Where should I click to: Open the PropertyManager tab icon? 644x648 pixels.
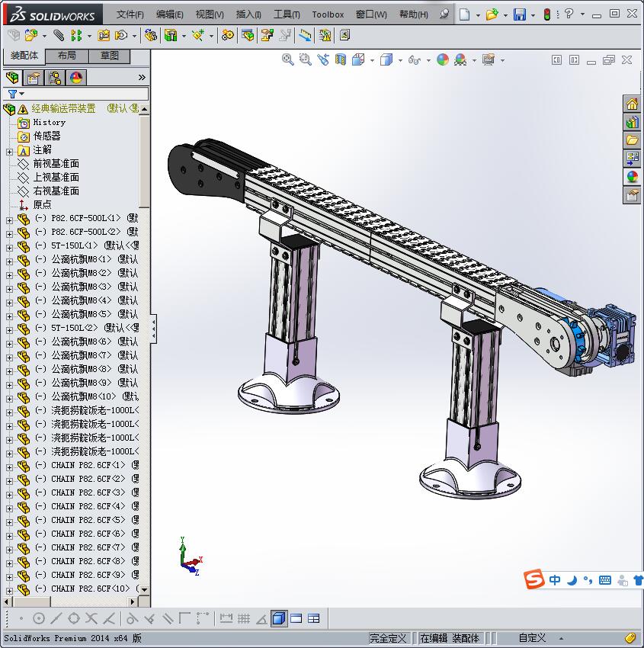click(x=33, y=78)
